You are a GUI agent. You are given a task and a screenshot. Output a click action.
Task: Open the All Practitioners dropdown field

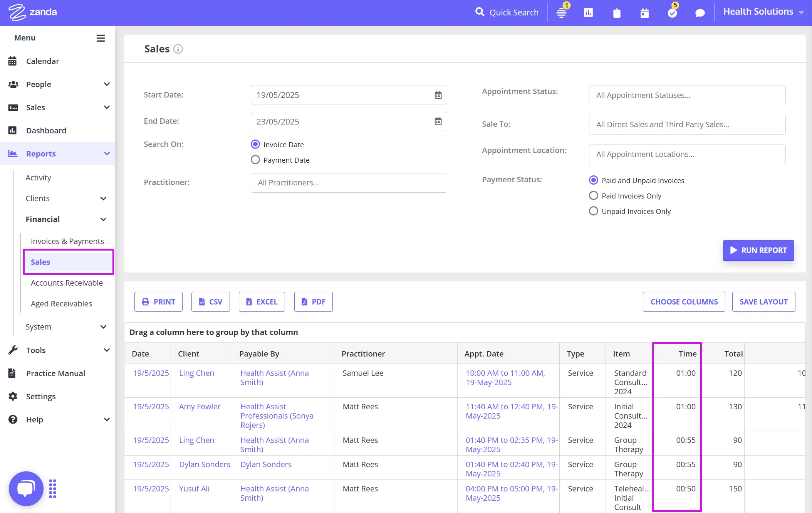349,183
